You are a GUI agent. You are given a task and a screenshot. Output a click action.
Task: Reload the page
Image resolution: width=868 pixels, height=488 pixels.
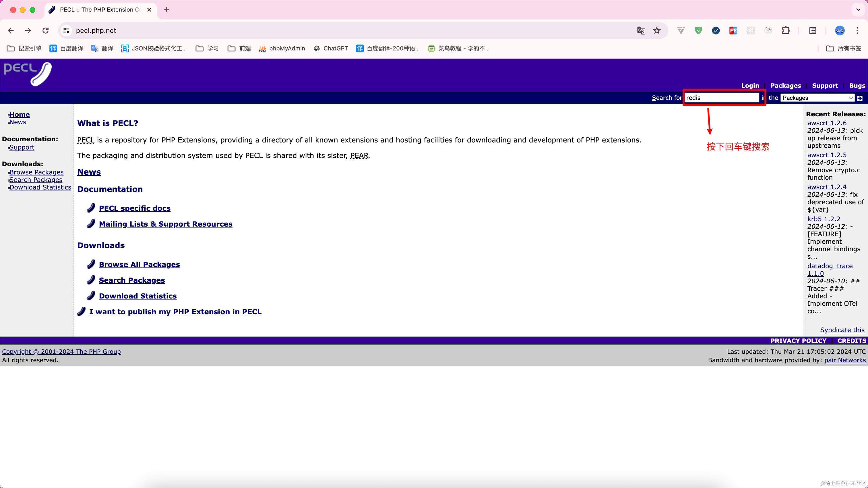pyautogui.click(x=45, y=31)
